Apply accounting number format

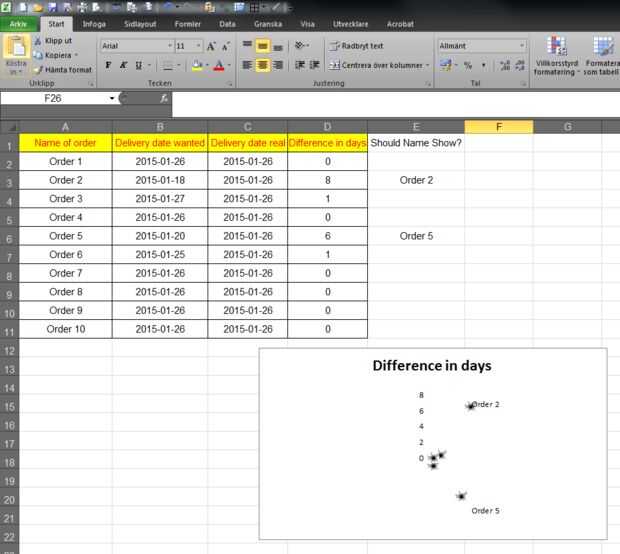tap(446, 65)
